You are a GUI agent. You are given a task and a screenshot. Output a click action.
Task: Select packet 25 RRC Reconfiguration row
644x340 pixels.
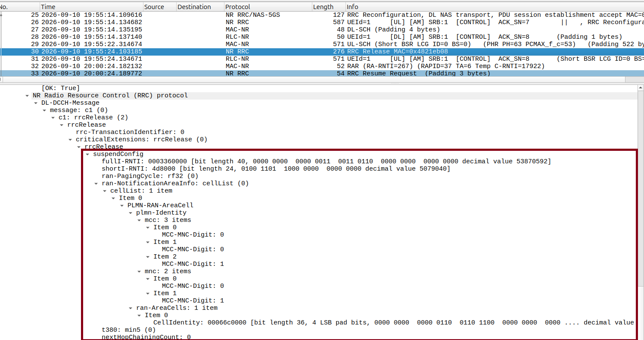[322, 15]
